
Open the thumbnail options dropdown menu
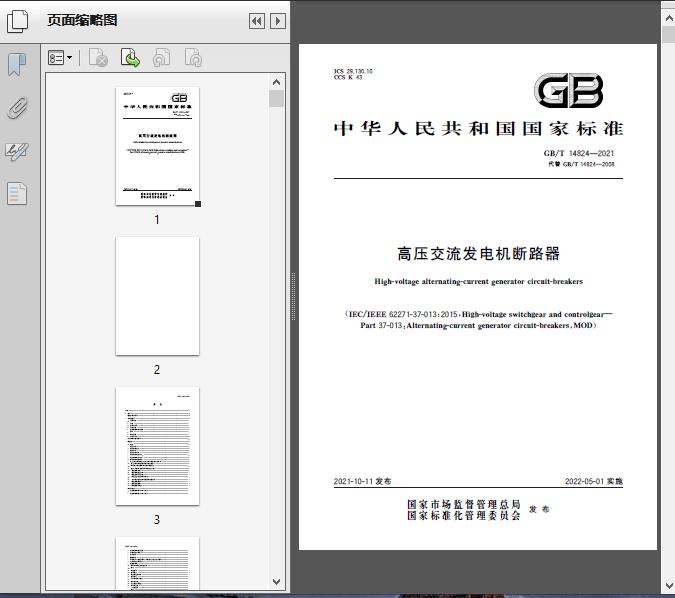60,58
